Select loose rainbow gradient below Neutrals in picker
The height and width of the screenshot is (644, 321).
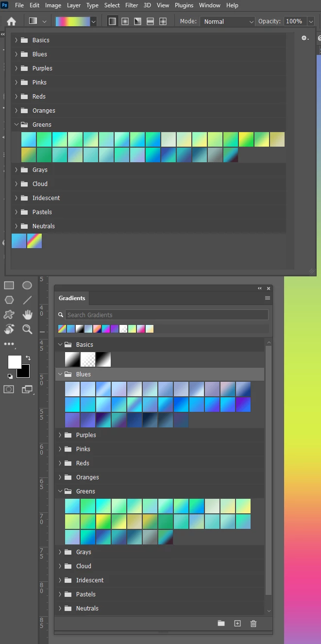click(x=34, y=241)
